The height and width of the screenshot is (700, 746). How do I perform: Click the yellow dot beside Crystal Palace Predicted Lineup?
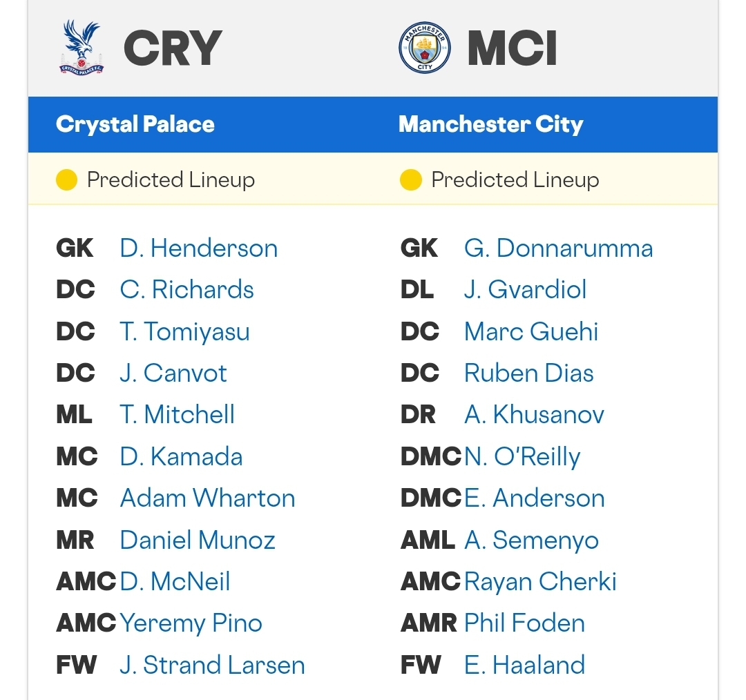pyautogui.click(x=66, y=179)
